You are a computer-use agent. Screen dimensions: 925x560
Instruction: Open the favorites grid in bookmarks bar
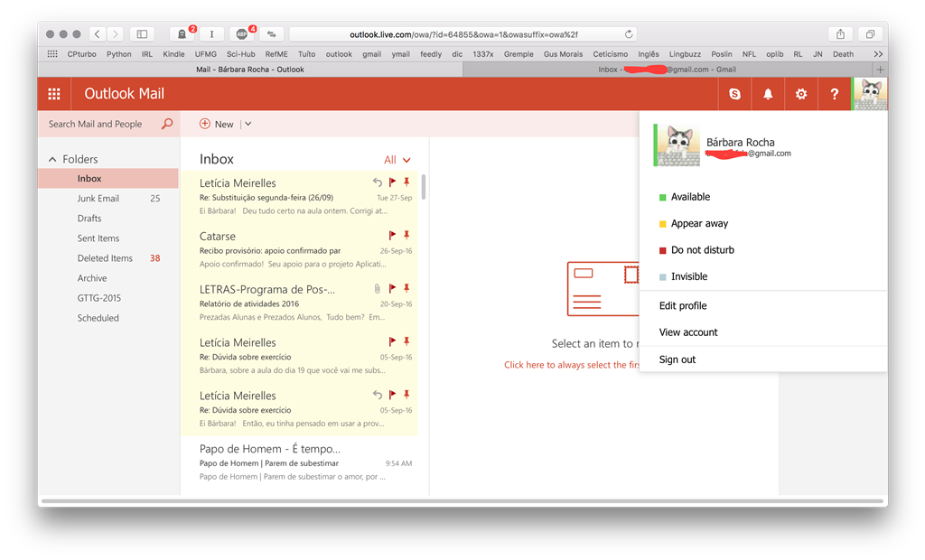click(52, 53)
